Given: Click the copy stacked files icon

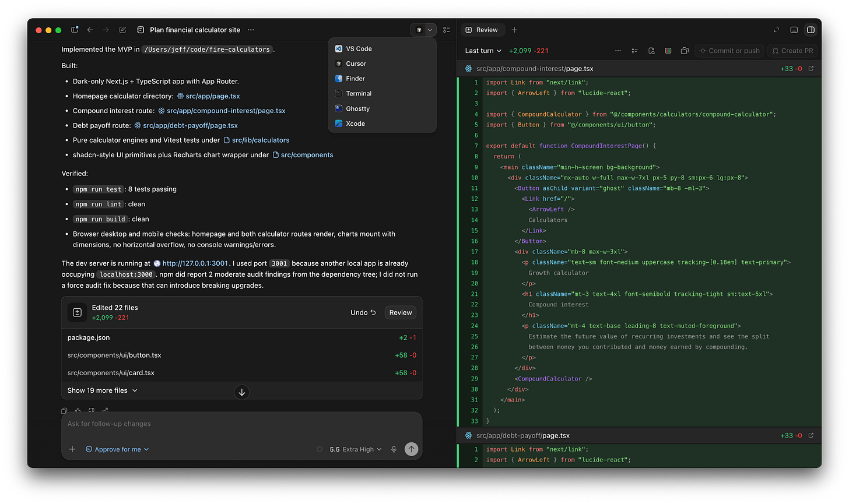Looking at the screenshot, I should (685, 51).
